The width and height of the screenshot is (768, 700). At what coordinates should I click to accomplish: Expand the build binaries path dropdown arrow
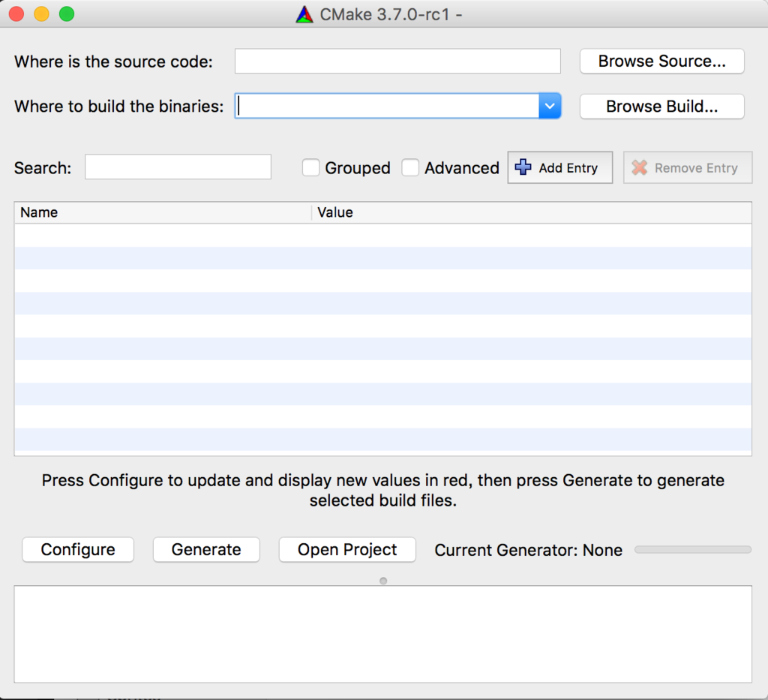point(550,106)
